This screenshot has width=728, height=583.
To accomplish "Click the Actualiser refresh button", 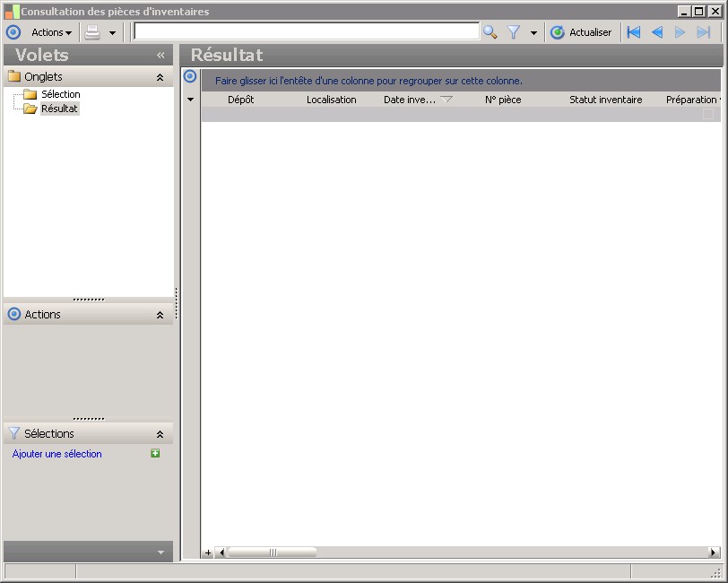I will [581, 32].
